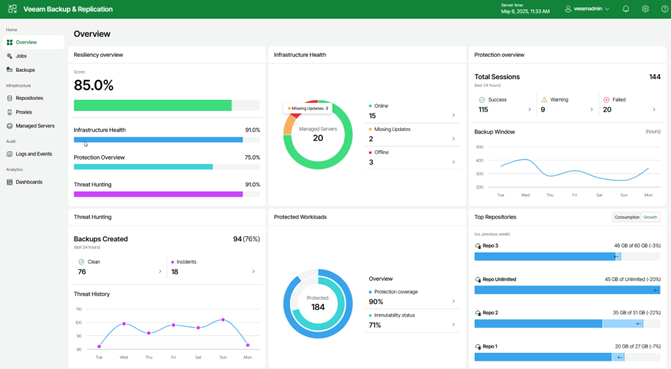Click the Backups icon in sidebar
This screenshot has height=369, width=671.
coord(9,70)
